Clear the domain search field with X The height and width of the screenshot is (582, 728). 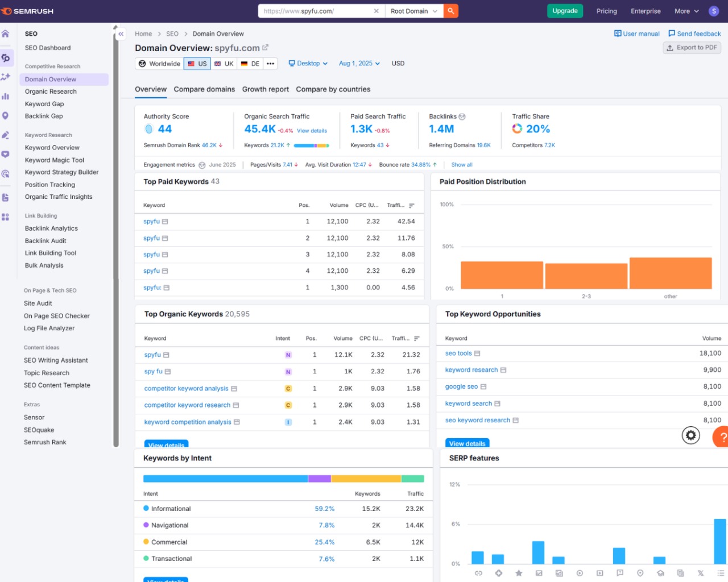click(376, 11)
